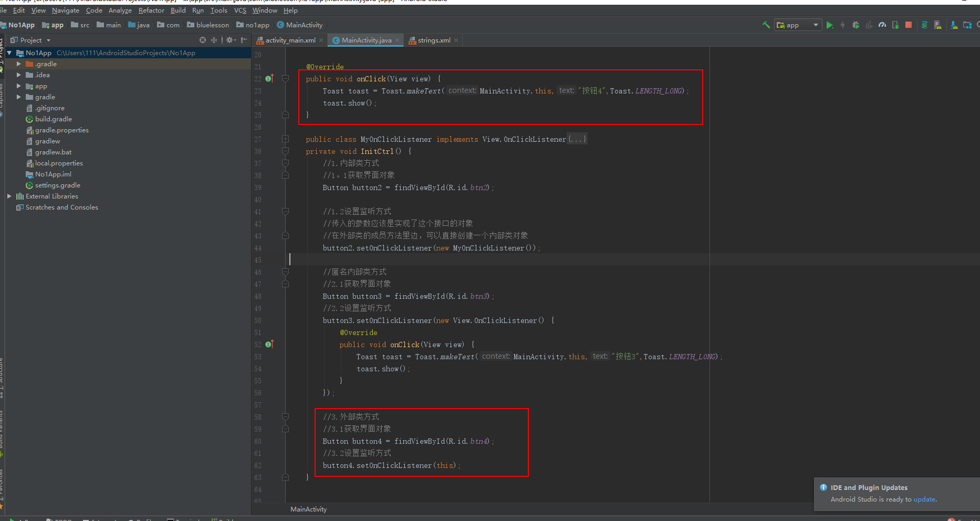Click Attach Debugger to Android Process icon
This screenshot has width=980, height=521.
(x=895, y=25)
